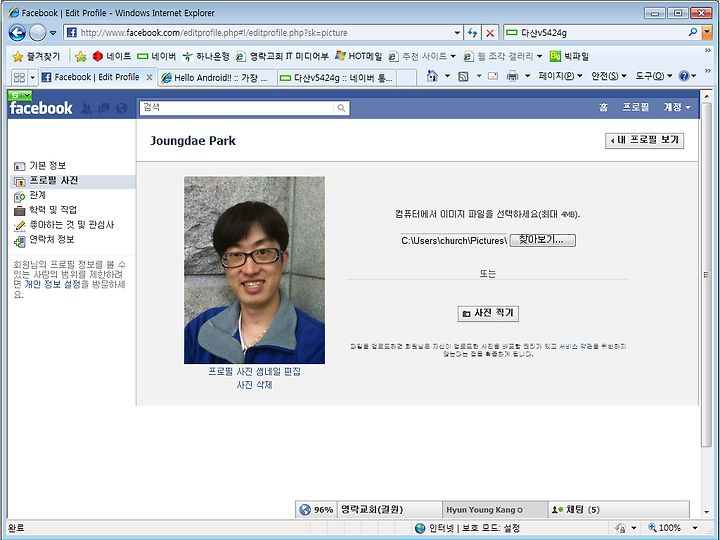This screenshot has width=720, height=540.
Task: Expand the address bar history dropdown
Action: (x=457, y=33)
